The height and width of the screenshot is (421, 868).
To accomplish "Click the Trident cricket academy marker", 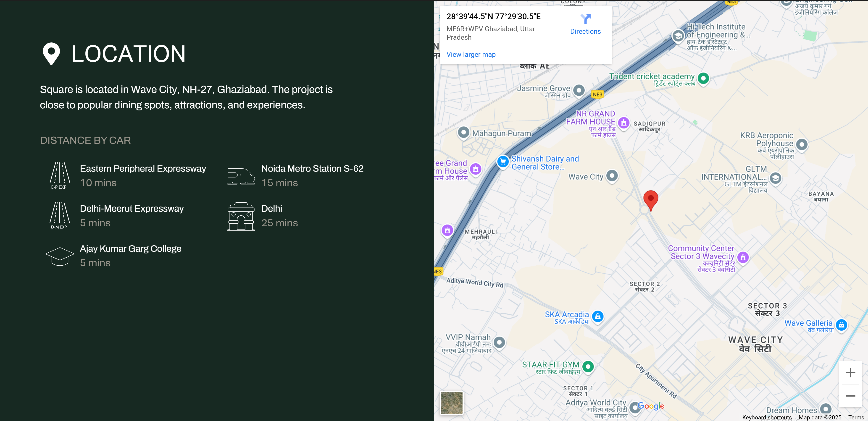I will [703, 78].
